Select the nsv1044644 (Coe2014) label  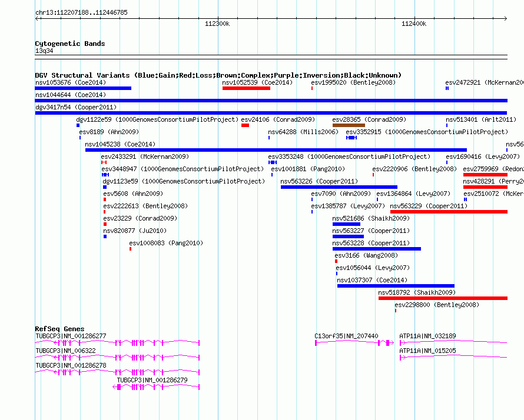pos(71,95)
